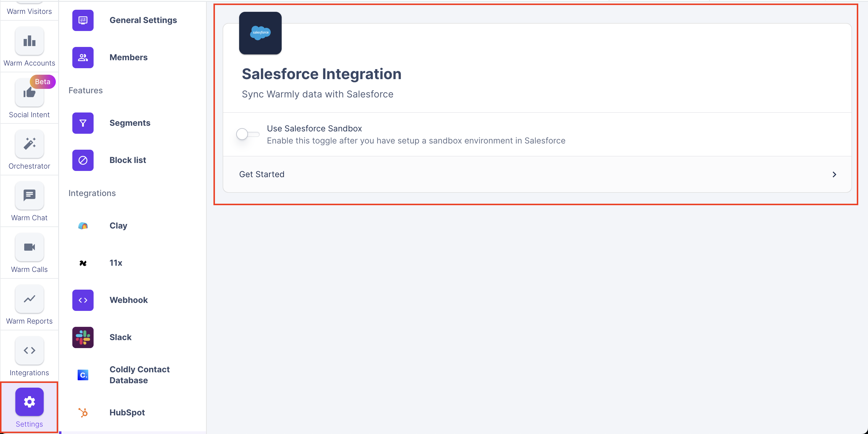Open Social Intent thumbs-up icon
The image size is (868, 434).
click(x=29, y=93)
